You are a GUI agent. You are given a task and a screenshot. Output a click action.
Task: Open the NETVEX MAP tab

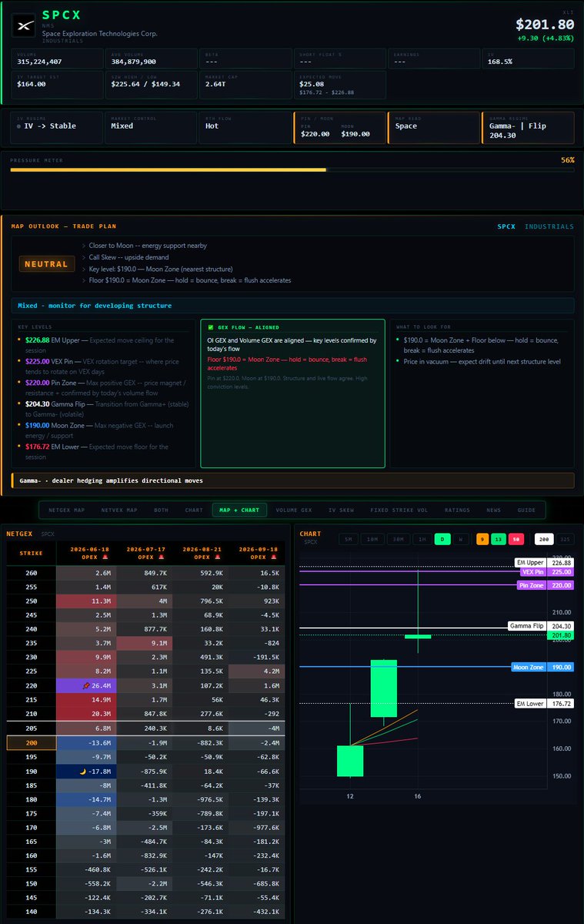pyautogui.click(x=119, y=510)
